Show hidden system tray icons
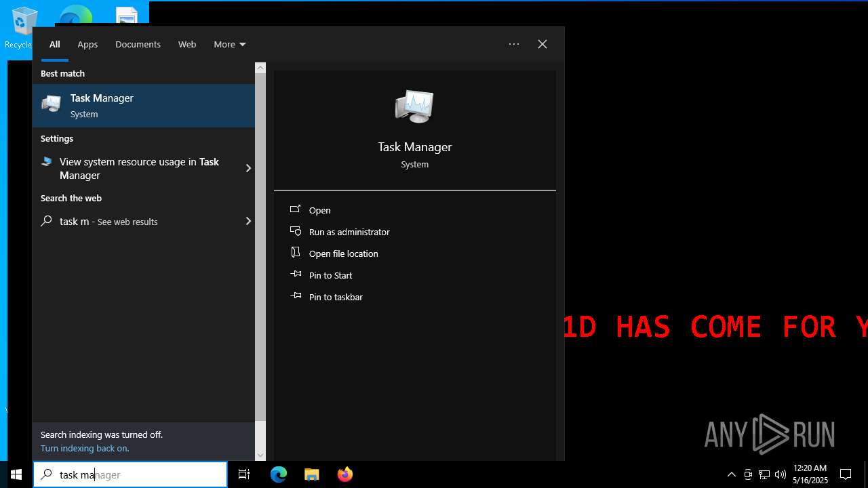Viewport: 868px width, 488px height. (731, 474)
